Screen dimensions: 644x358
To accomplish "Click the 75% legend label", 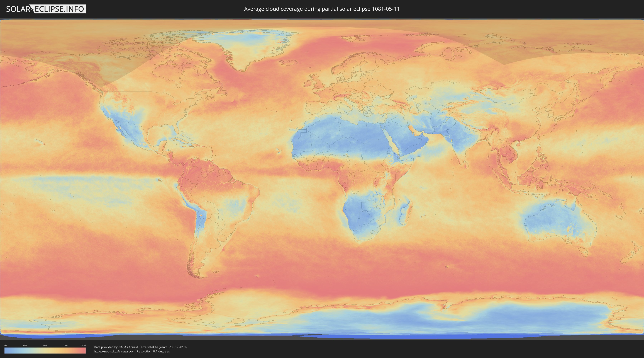I will 65,345.
